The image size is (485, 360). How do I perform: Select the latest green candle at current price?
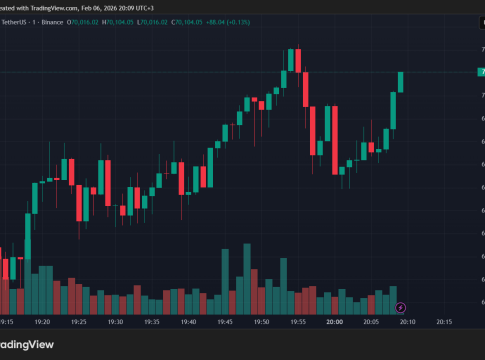coord(400,82)
